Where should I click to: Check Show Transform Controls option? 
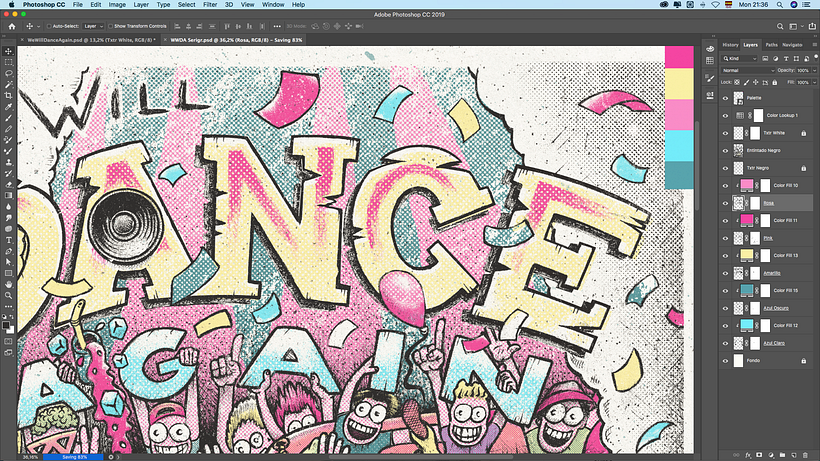pos(110,26)
